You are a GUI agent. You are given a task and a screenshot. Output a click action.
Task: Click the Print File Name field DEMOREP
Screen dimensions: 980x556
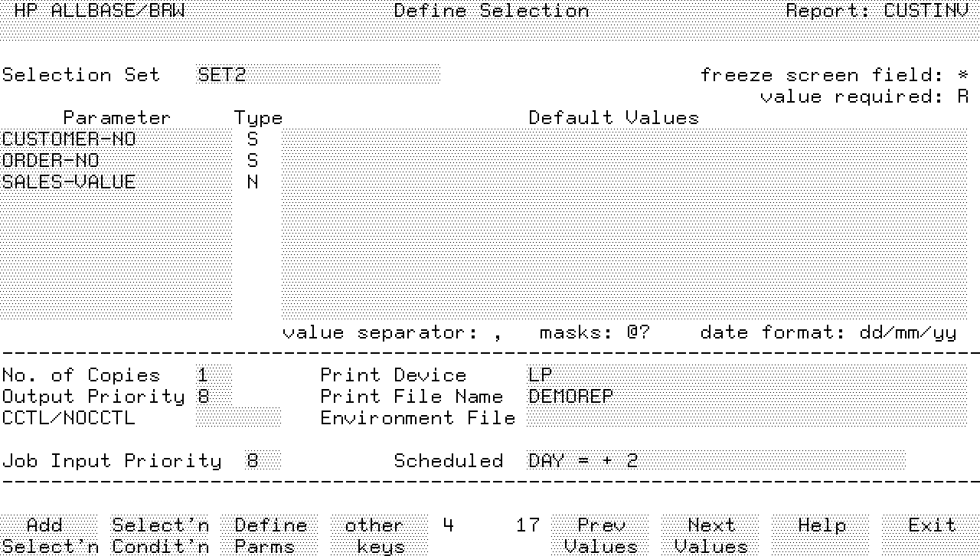coord(746,397)
